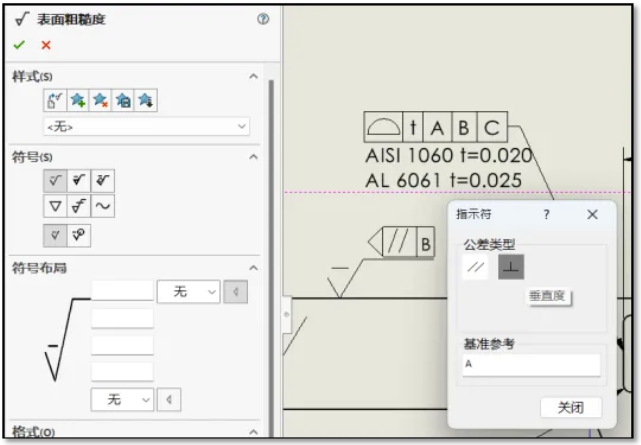Click the top text field in symbol layout
The width and height of the screenshot is (641, 445).
122,291
